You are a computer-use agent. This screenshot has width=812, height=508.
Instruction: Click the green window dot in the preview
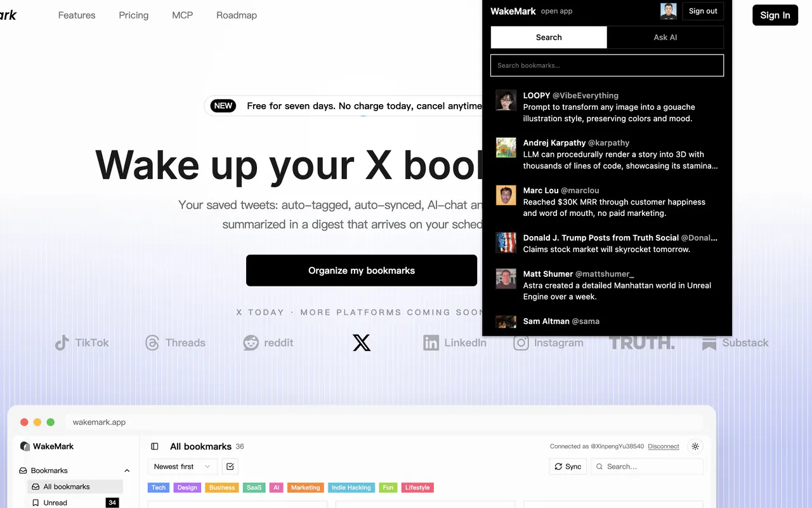[x=51, y=422]
